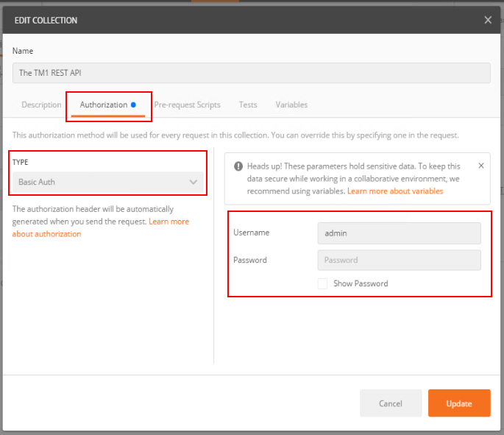Click the Heads up exclamation icon
This screenshot has width=504, height=435.
click(238, 166)
